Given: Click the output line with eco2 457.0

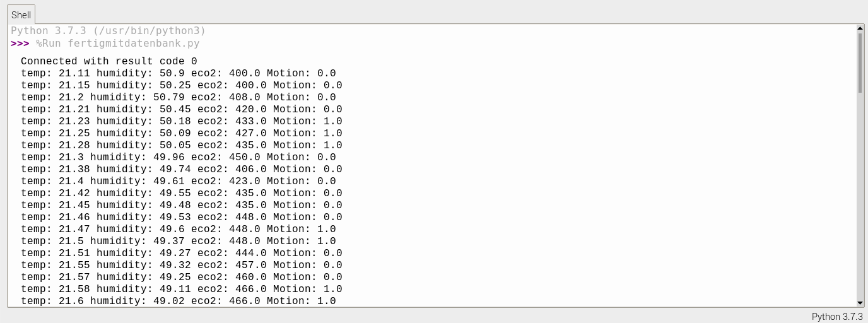Looking at the screenshot, I should (182, 265).
